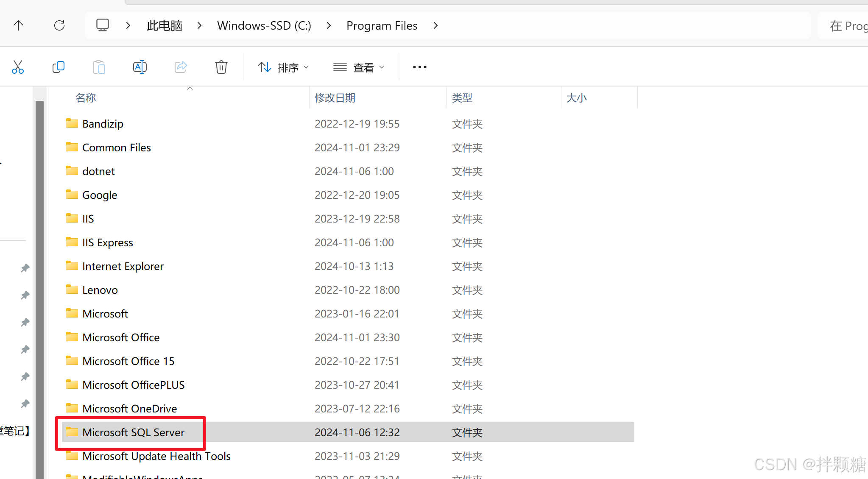Select the Bandizip folder

coord(103,124)
